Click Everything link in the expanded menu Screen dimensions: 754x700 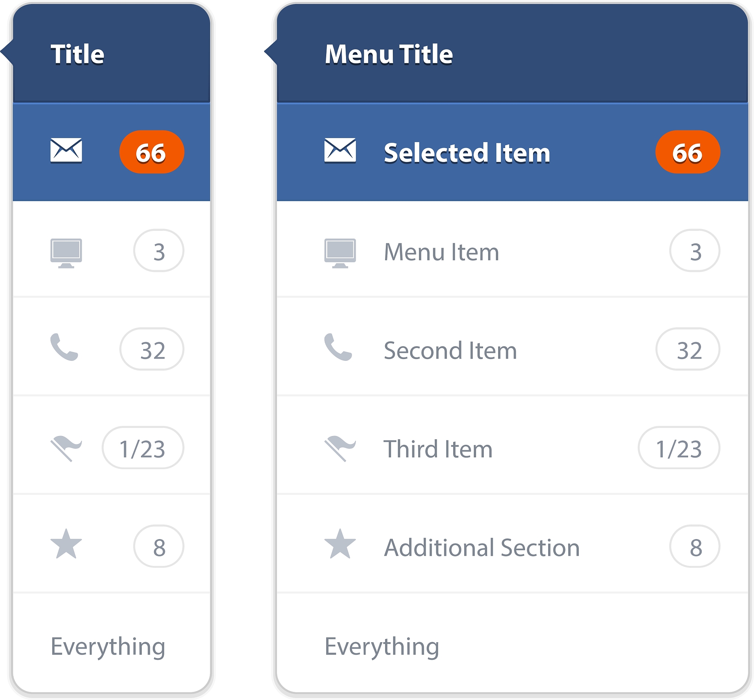[x=382, y=647]
